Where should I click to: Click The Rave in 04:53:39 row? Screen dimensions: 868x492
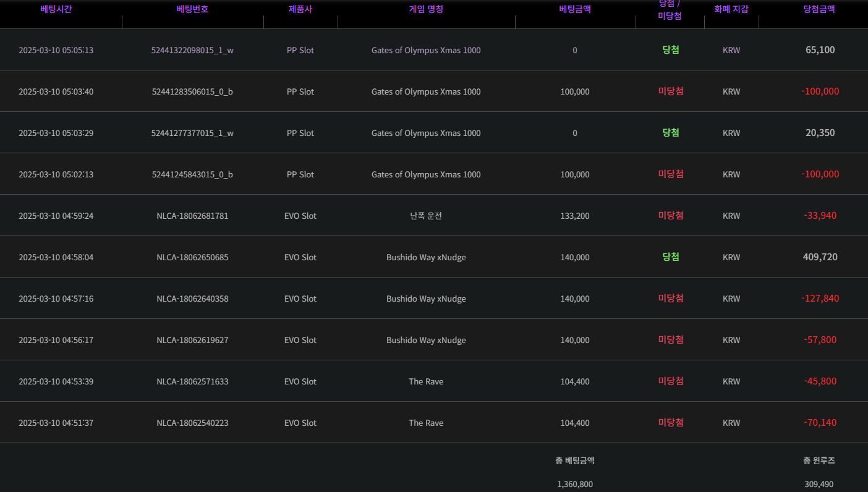point(426,381)
